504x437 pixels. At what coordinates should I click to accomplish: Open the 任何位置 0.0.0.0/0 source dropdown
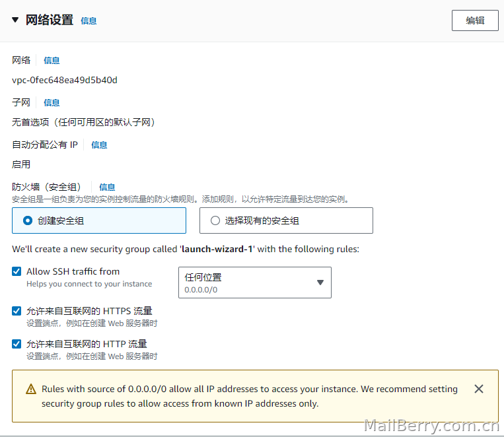tap(255, 283)
